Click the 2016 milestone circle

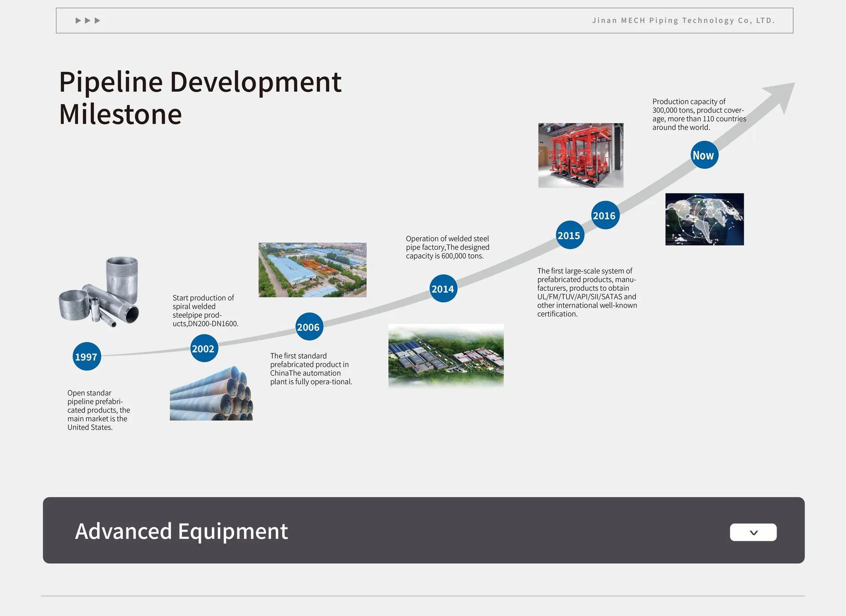pos(605,215)
